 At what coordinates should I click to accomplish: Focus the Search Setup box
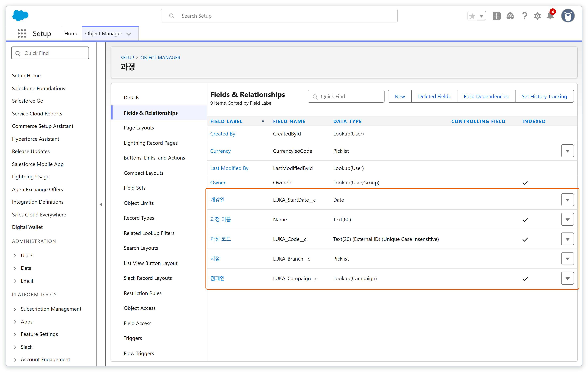click(x=279, y=16)
